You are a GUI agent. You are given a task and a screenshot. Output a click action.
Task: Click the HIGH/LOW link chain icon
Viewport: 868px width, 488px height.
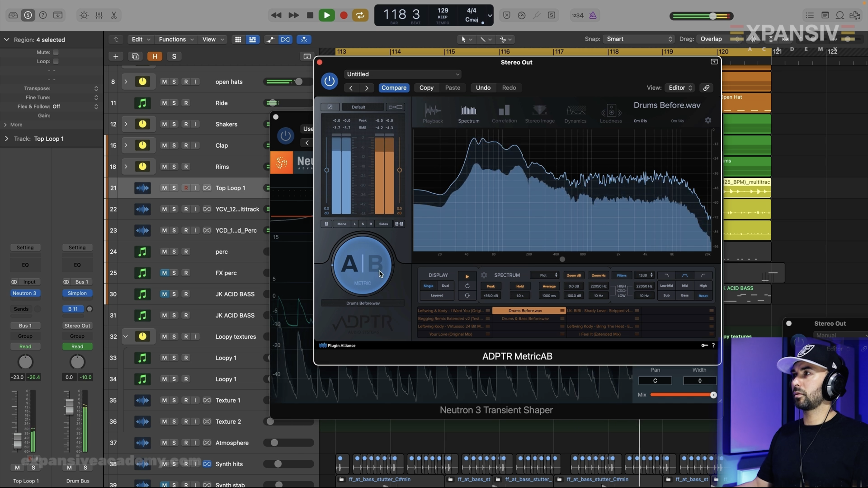click(621, 291)
